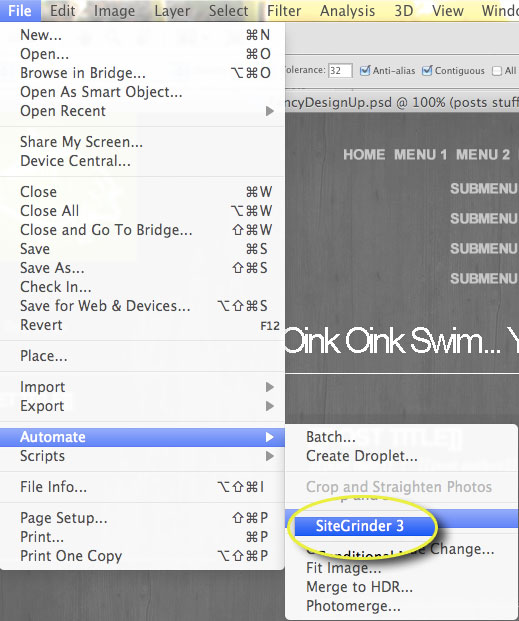Select Open As Smart Object...
Viewport: 519px width, 621px height.
(x=142, y=92)
